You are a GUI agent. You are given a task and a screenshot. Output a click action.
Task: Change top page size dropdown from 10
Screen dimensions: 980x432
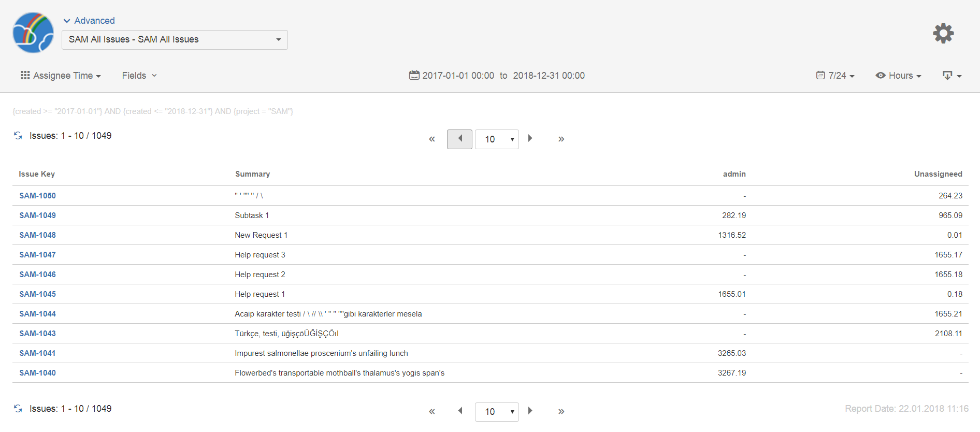click(497, 139)
